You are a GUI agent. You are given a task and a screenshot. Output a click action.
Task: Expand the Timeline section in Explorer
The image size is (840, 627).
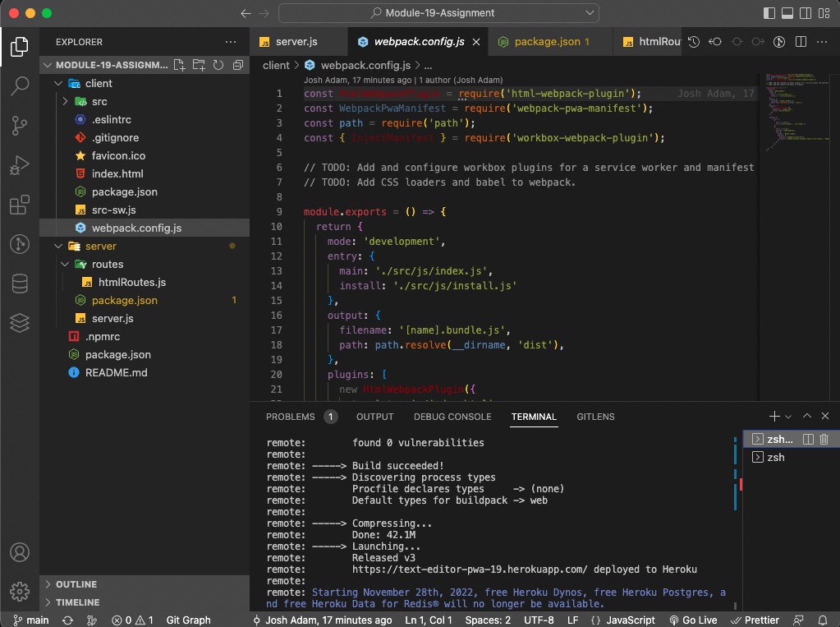click(x=78, y=602)
